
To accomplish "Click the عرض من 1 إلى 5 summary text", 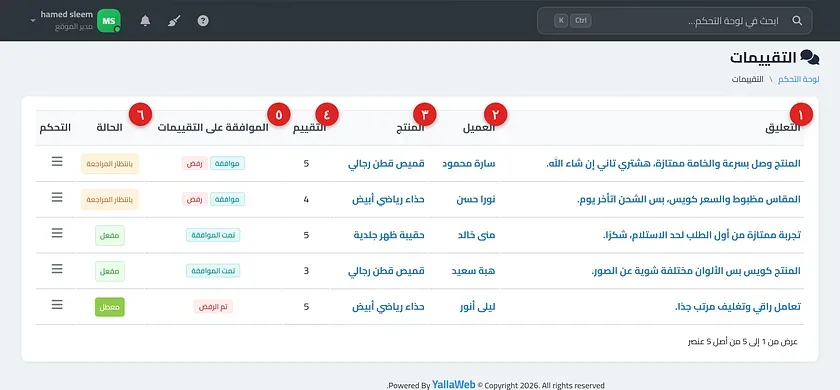I will 743,342.
